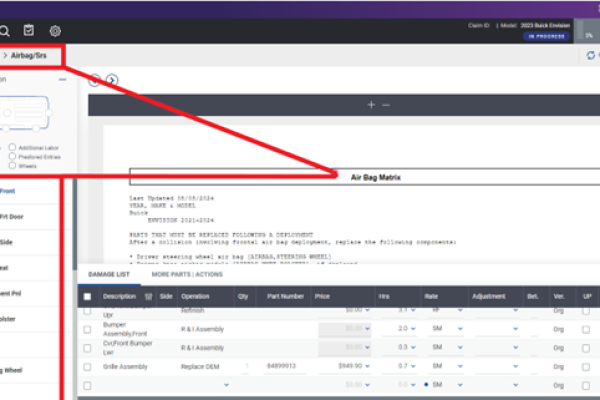600x400 pixels.
Task: Zoom out document with minus icon
Action: click(386, 104)
